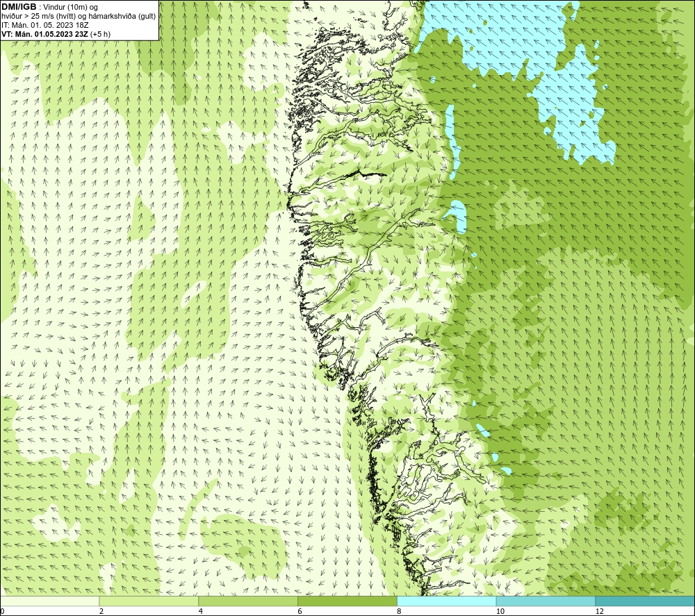Select the 10–12 m/s cyan color band
The image size is (695, 616).
546,601
